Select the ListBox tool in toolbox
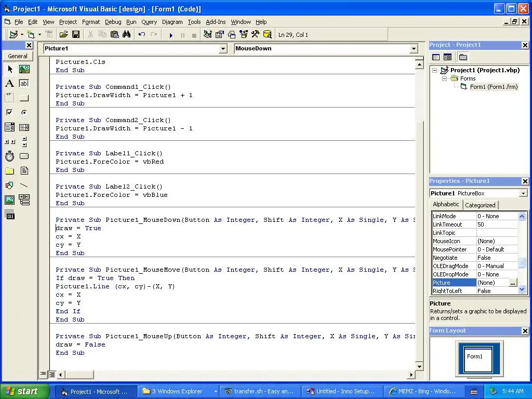This screenshot has width=532, height=399. coord(24,127)
